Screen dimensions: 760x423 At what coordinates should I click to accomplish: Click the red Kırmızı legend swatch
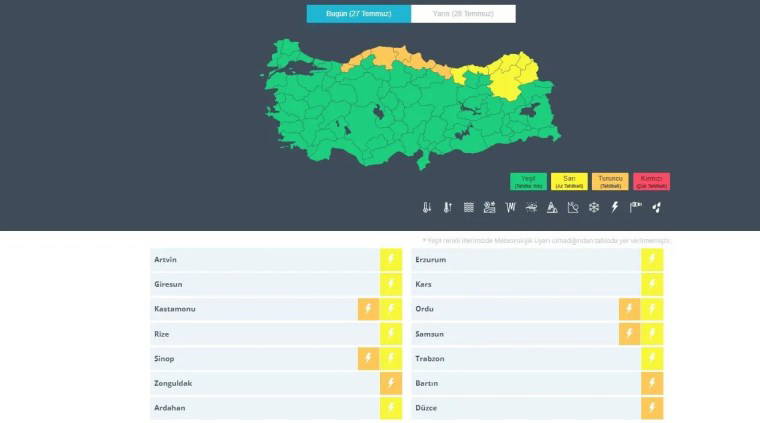tap(651, 181)
